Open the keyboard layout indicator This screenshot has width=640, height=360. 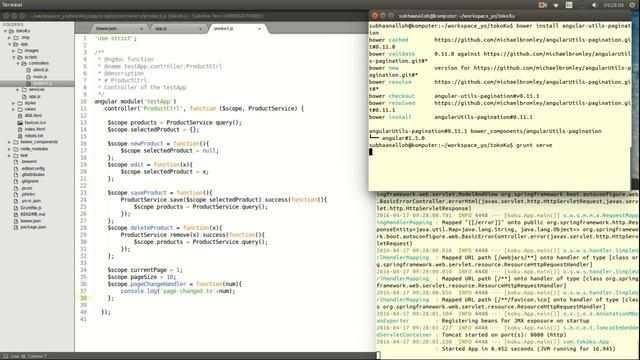click(x=569, y=5)
